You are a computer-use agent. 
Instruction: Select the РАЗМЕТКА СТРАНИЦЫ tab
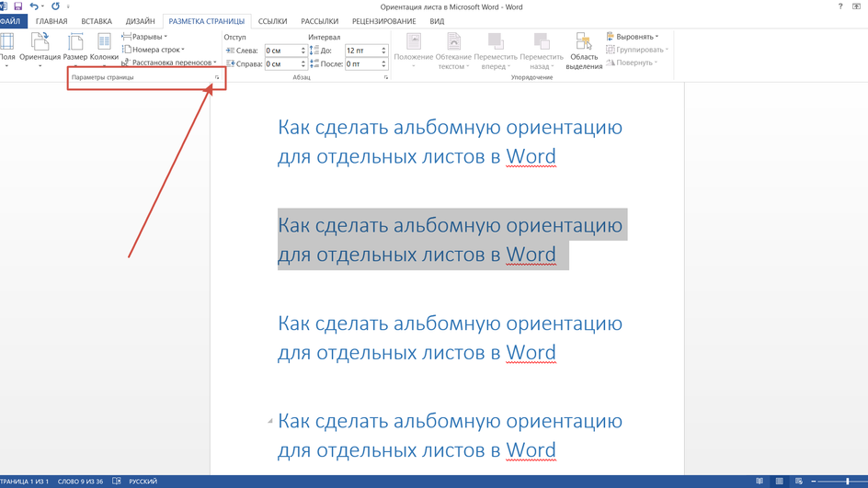(x=207, y=21)
